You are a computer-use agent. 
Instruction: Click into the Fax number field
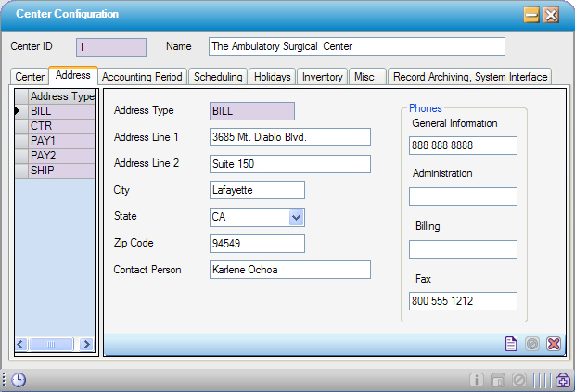463,301
